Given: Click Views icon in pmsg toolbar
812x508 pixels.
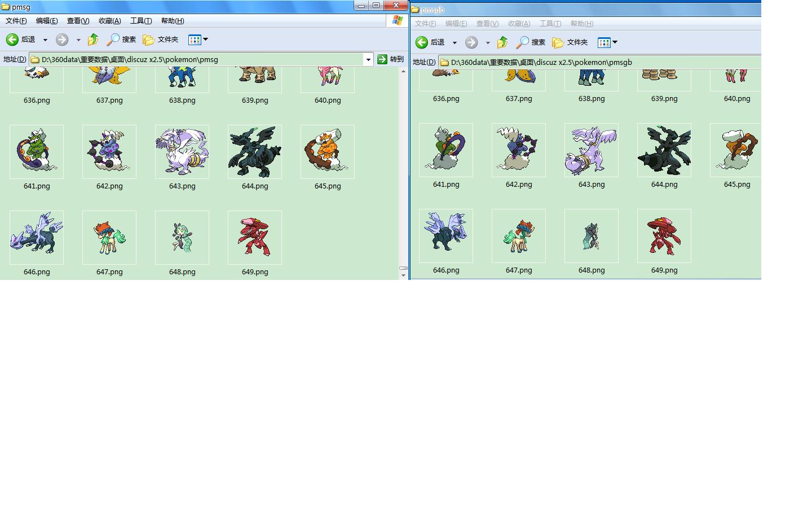Looking at the screenshot, I should click(195, 40).
